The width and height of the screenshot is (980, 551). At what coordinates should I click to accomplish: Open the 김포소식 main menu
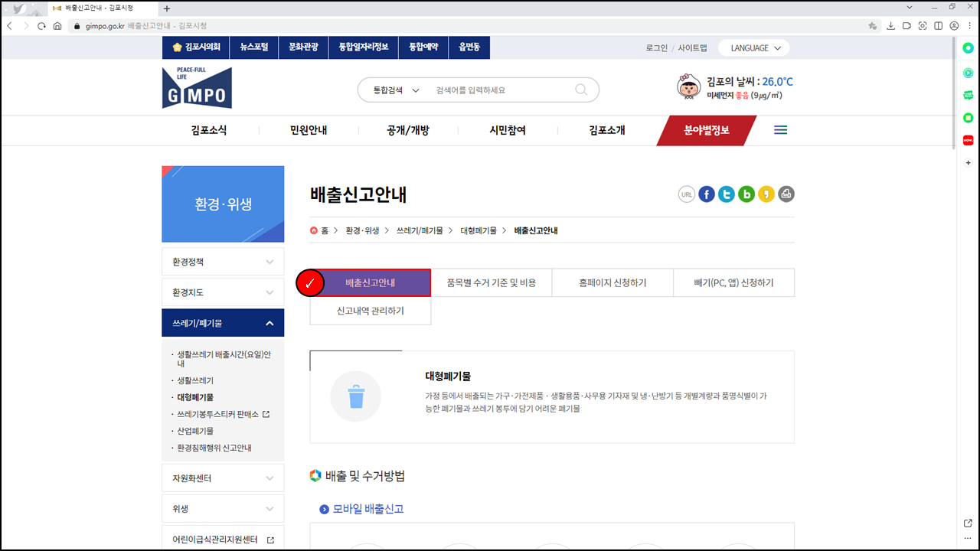pyautogui.click(x=209, y=130)
